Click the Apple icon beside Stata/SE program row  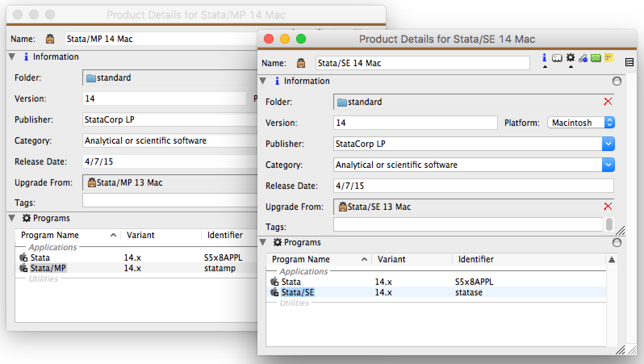(274, 292)
